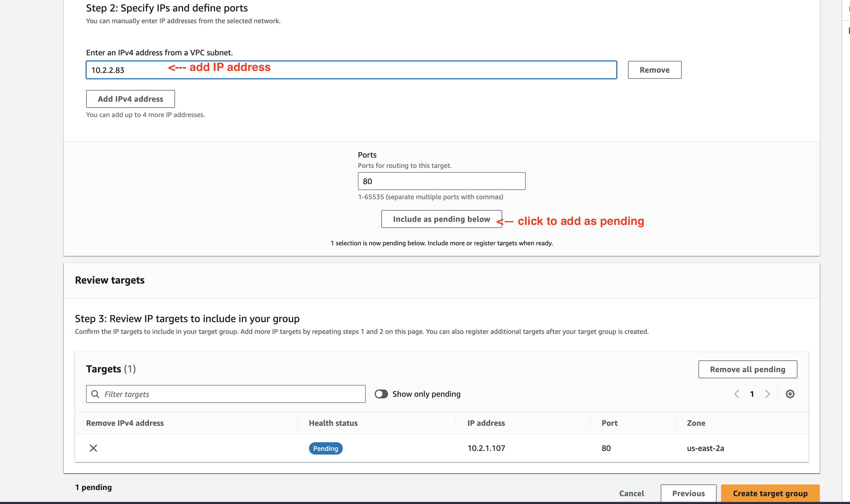Click inside the Ports input showing 80

click(x=441, y=181)
